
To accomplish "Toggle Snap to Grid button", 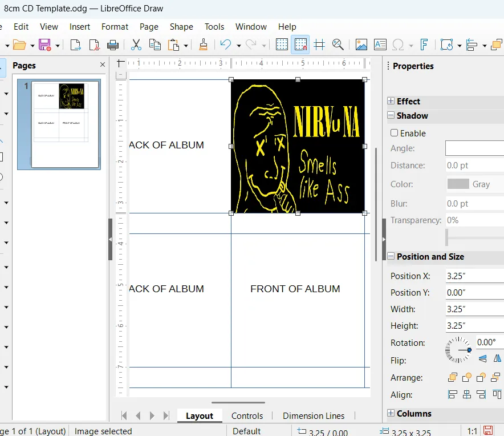I will tap(300, 45).
